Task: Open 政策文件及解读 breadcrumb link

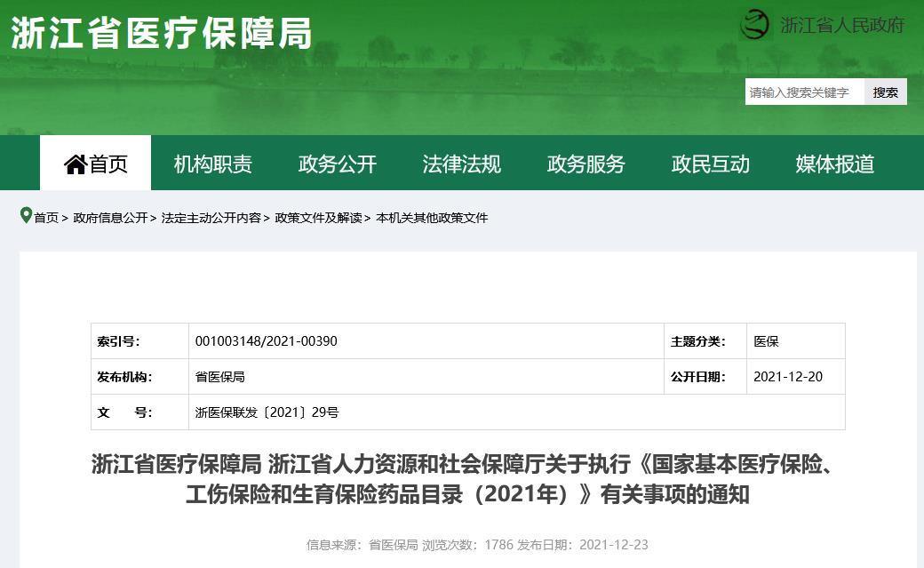Action: pos(318,218)
